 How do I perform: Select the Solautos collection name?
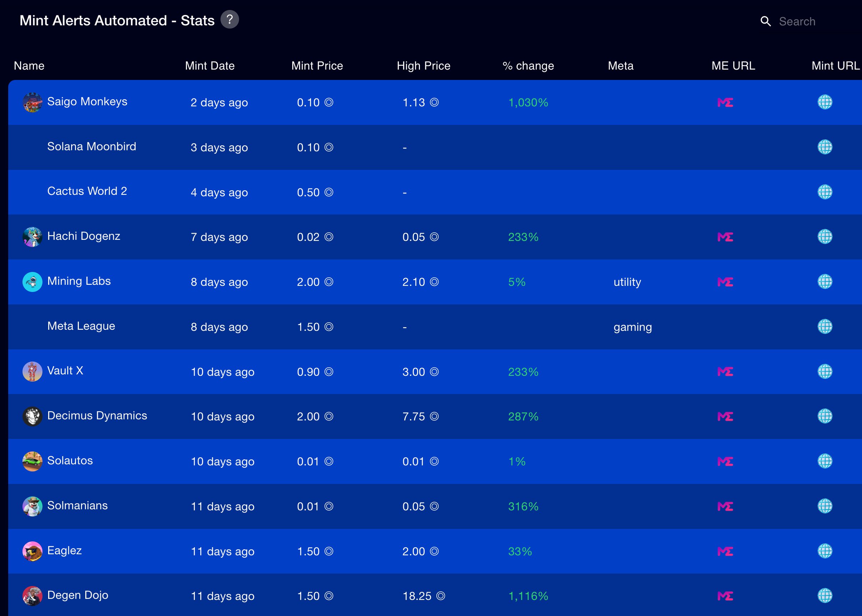tap(70, 460)
